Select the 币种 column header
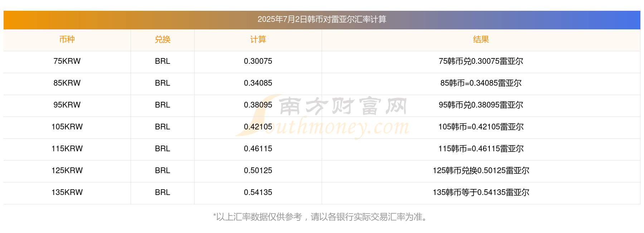 [x=67, y=39]
